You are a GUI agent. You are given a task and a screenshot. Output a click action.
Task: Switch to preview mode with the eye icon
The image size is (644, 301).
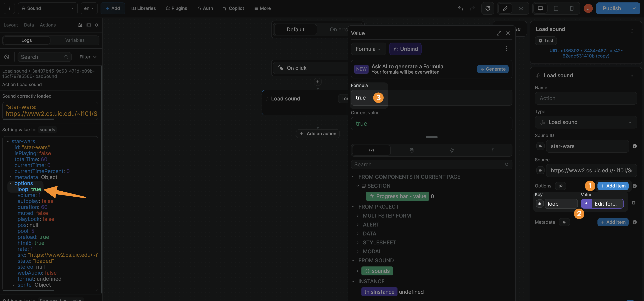tap(521, 8)
